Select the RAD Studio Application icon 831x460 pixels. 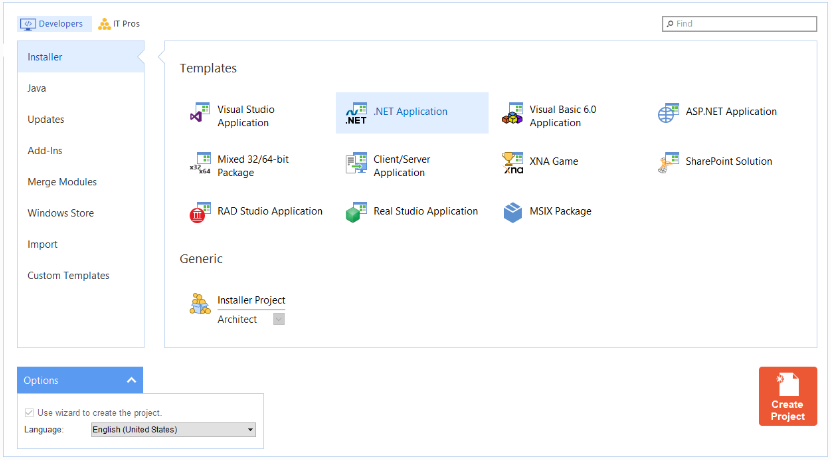[200, 212]
